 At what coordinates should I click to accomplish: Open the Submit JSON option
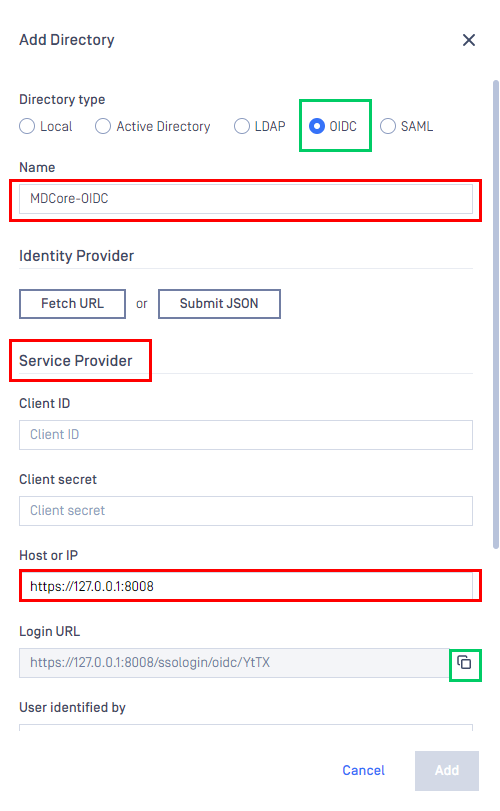tap(219, 304)
